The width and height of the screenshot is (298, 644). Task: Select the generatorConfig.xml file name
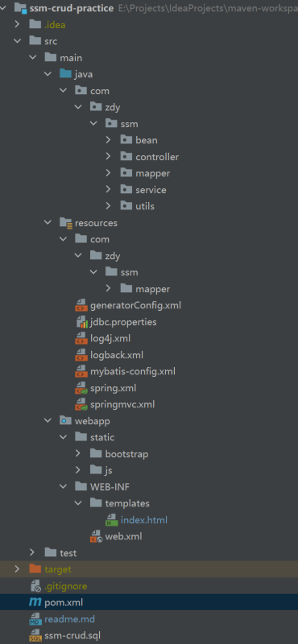click(x=135, y=306)
